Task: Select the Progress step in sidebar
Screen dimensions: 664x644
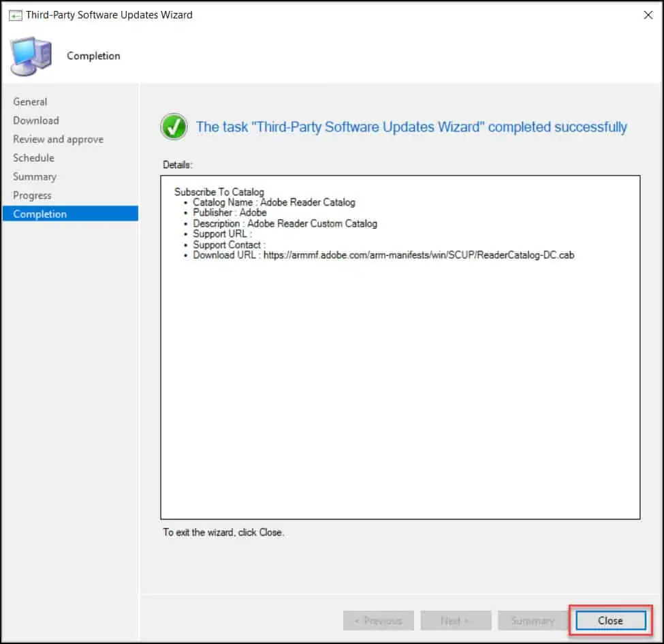Action: [x=32, y=195]
